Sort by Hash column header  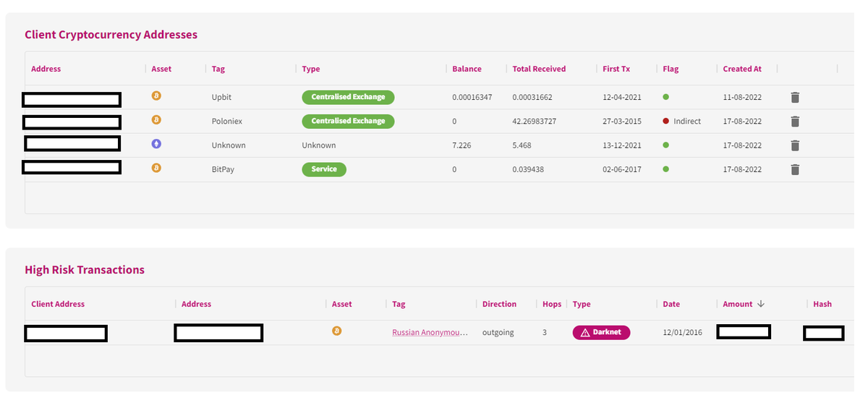pyautogui.click(x=822, y=304)
